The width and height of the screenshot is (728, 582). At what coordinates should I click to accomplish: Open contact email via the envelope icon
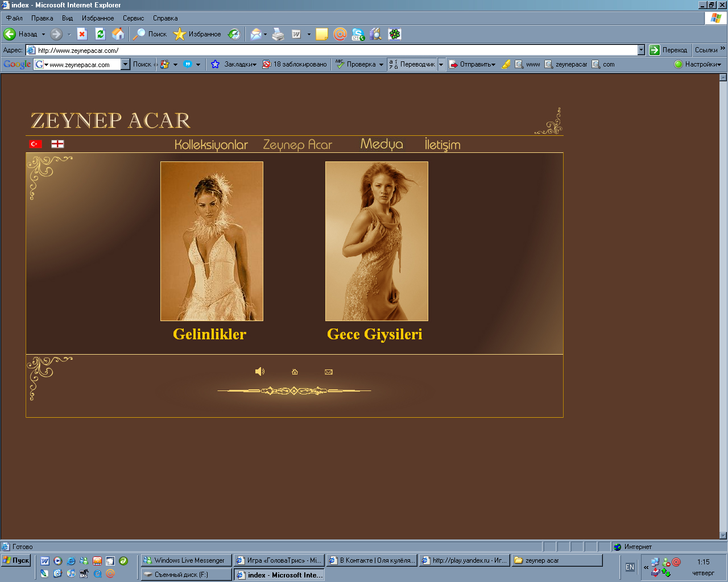[x=328, y=372]
